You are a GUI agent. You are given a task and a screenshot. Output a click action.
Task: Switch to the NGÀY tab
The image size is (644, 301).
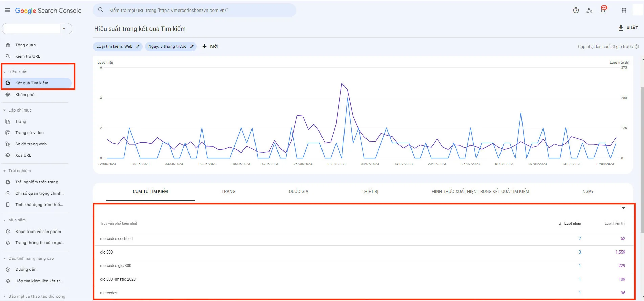click(x=588, y=192)
